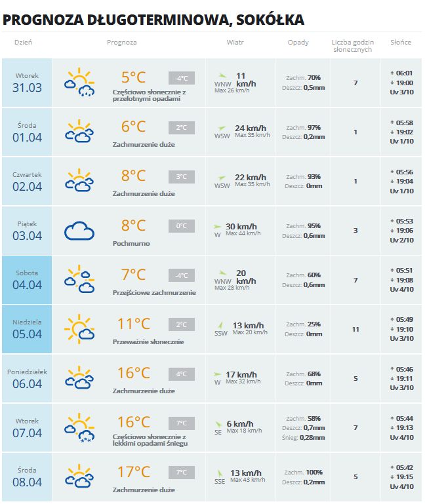
Task: Click the wind arrow beside 30 km/h
Action: 218,226
